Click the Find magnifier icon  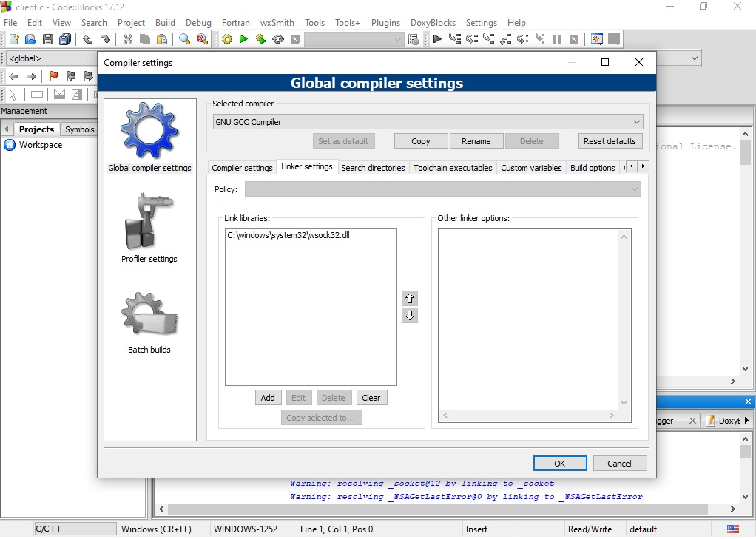184,39
